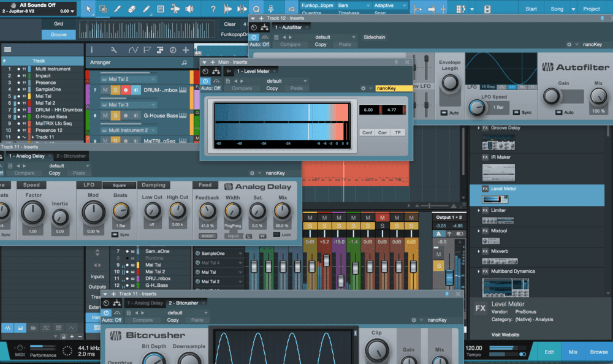Adjust the Feedback knob in Analog Delay
613x364 pixels.
207,211
